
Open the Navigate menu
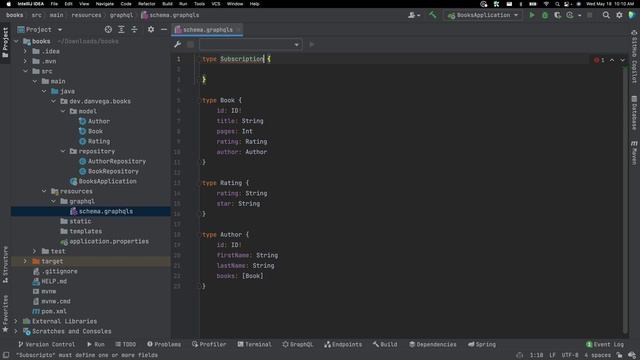pyautogui.click(x=104, y=4)
